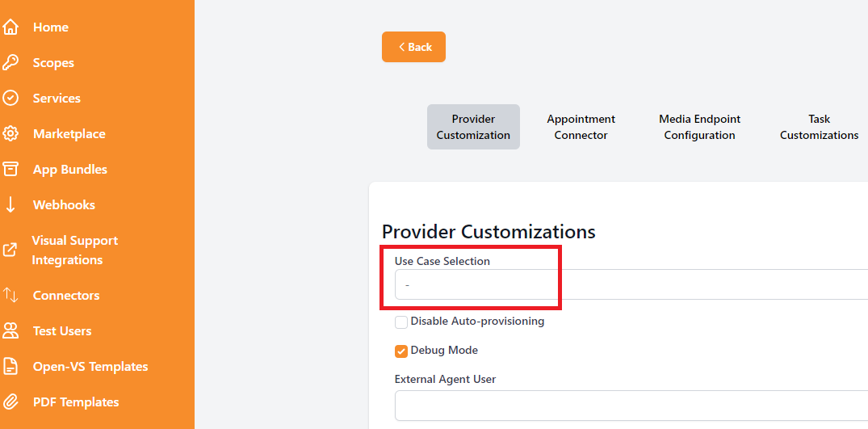Open the Marketplace sidebar link
The image size is (868, 429).
[x=69, y=134]
